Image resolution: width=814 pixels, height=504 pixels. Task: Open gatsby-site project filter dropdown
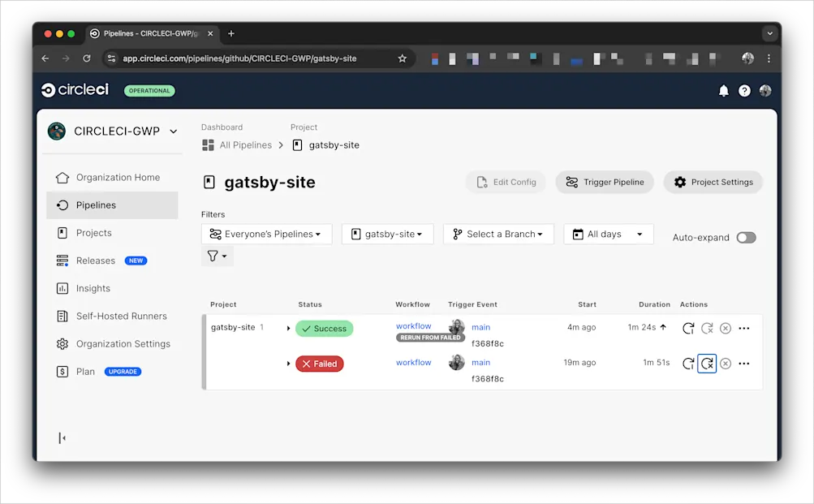coord(388,234)
